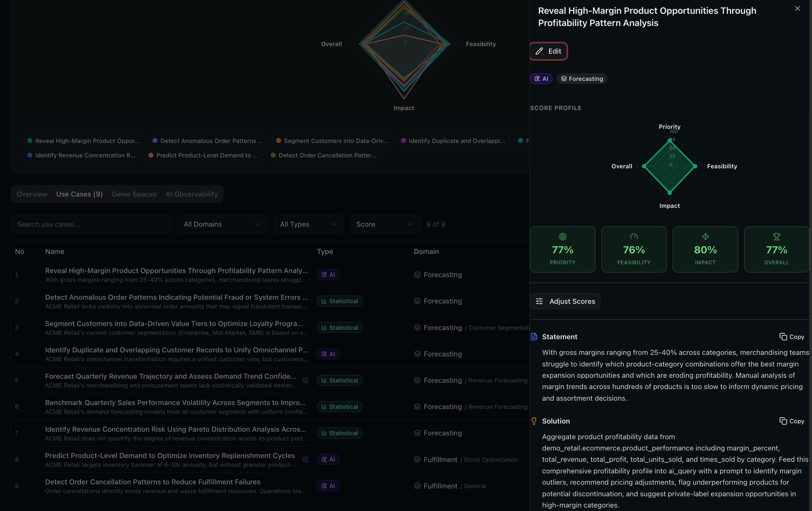Open the All Types dropdown
Screen dimensions: 812x511
coord(308,224)
